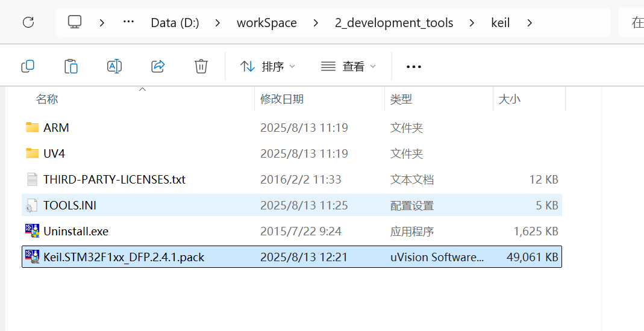Image resolution: width=644 pixels, height=331 pixels.
Task: Click date 2016/2/2 11:33
Action: pyautogui.click(x=301, y=180)
